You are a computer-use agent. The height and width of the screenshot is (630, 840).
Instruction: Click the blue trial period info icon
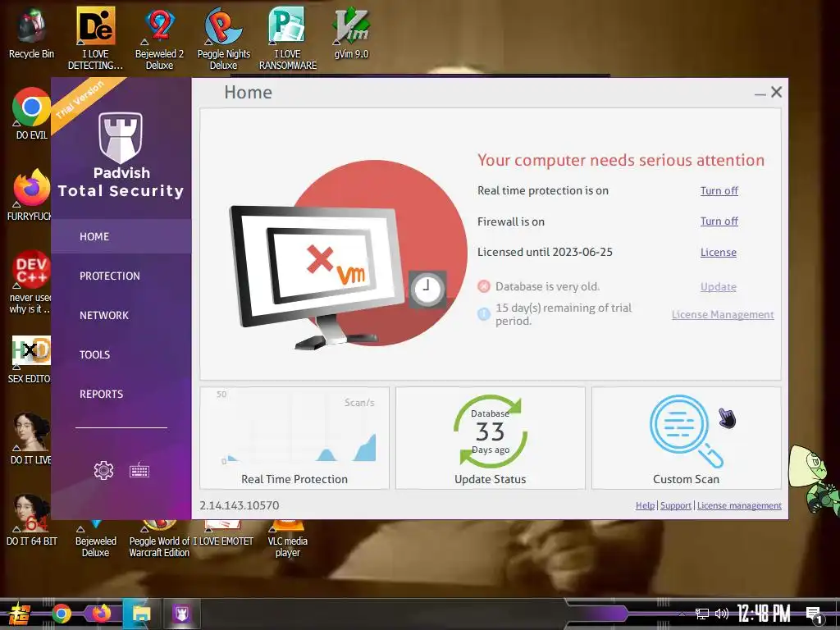(484, 314)
